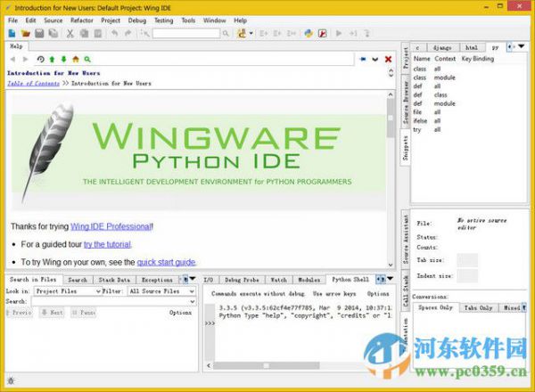Open the Source Browser vertical tab
The image size is (535, 392).
tap(406, 102)
